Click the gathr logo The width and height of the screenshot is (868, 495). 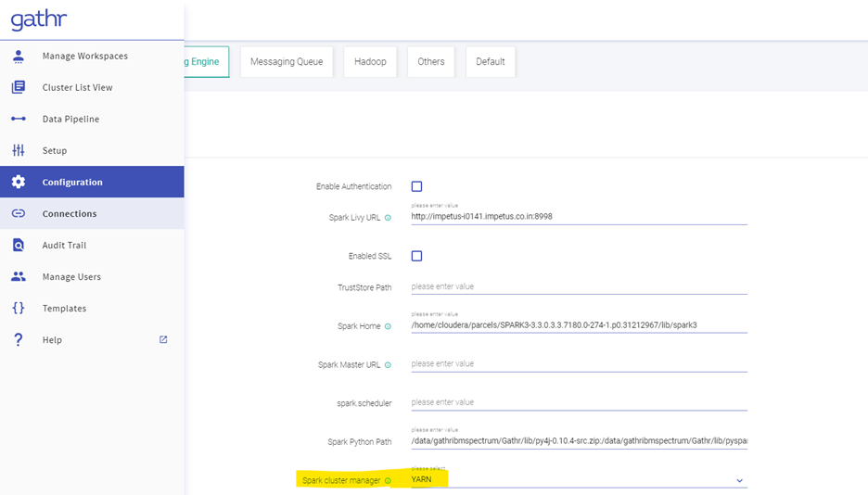pos(39,19)
